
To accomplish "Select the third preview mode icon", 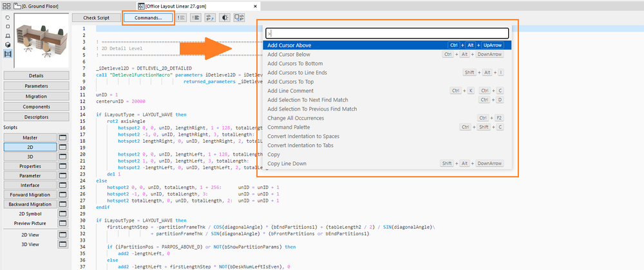I will [x=8, y=35].
